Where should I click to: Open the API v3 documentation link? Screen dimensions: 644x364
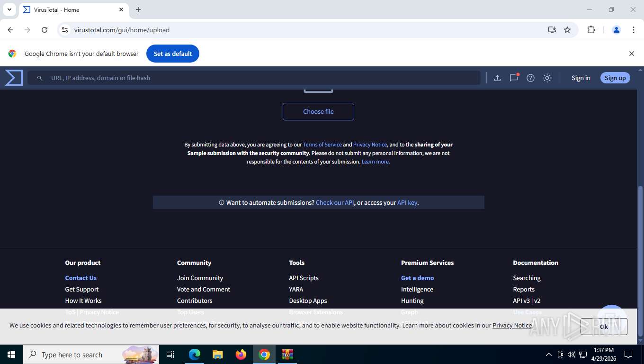point(521,300)
